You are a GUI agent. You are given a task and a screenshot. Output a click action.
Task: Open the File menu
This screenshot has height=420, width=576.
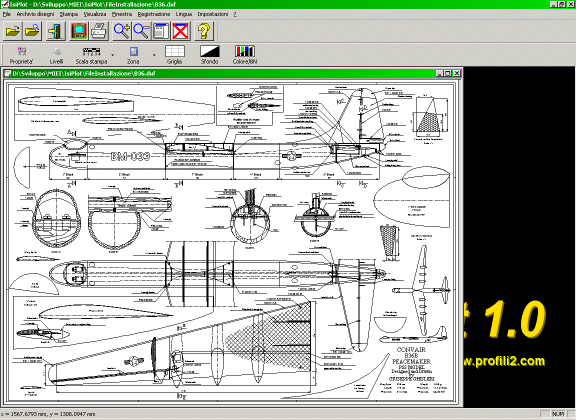7,14
